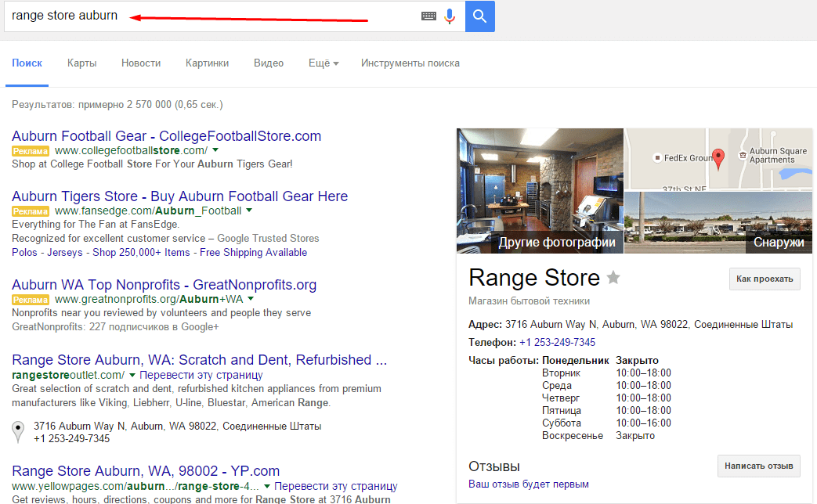Open Инструменты поиска options

[x=410, y=63]
